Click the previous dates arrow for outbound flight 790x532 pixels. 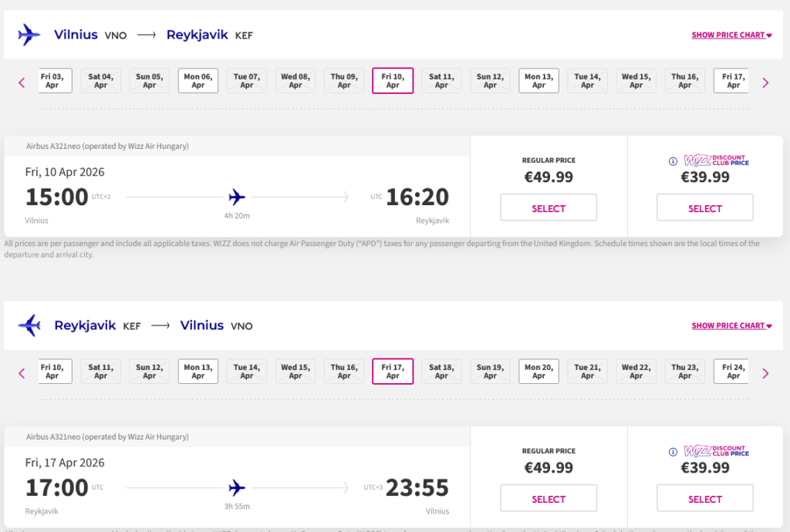22,82
